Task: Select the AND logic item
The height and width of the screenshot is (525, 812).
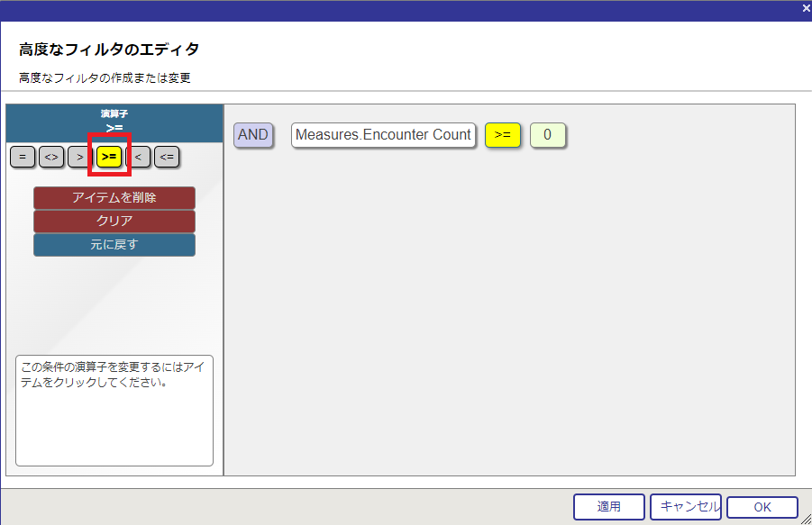Action: coord(253,135)
